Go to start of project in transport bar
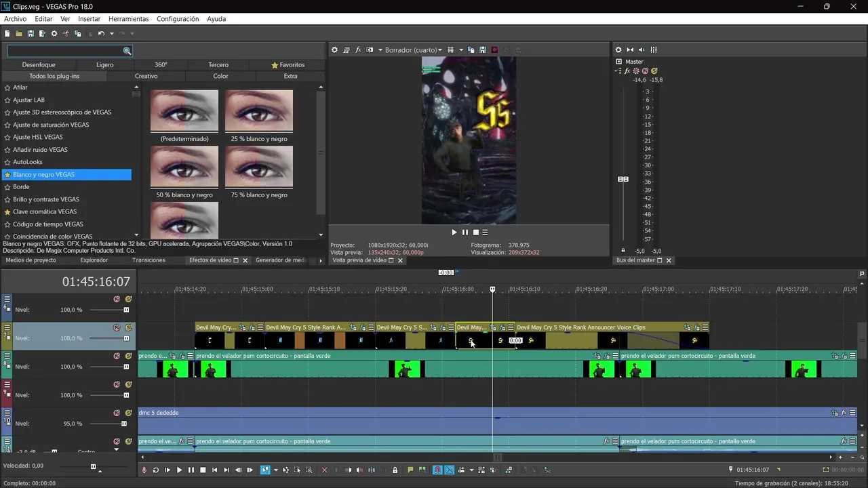This screenshot has height=488, width=868. [x=214, y=470]
